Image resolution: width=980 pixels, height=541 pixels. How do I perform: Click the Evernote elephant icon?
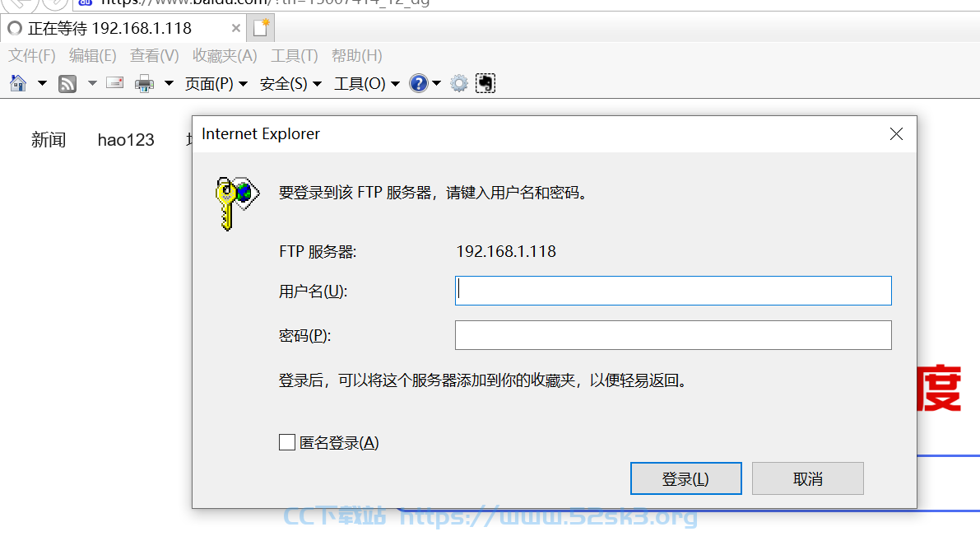485,83
